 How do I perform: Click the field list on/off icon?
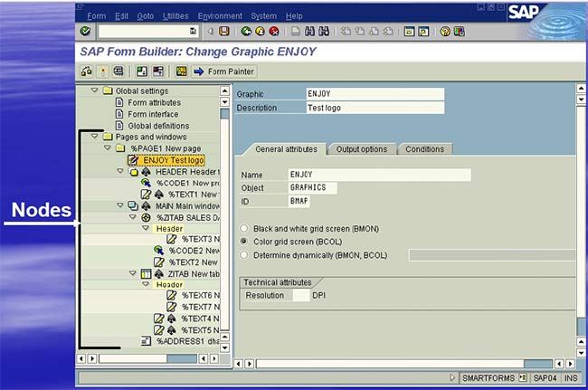158,71
